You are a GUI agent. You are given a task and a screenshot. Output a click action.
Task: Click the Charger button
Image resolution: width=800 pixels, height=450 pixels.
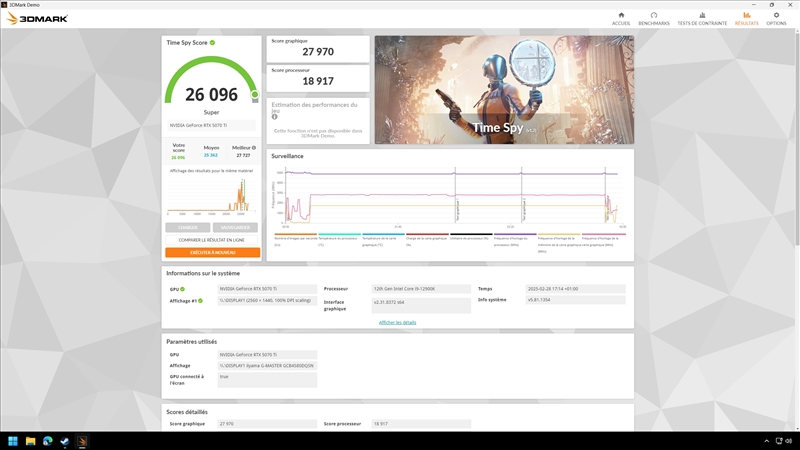pos(188,228)
